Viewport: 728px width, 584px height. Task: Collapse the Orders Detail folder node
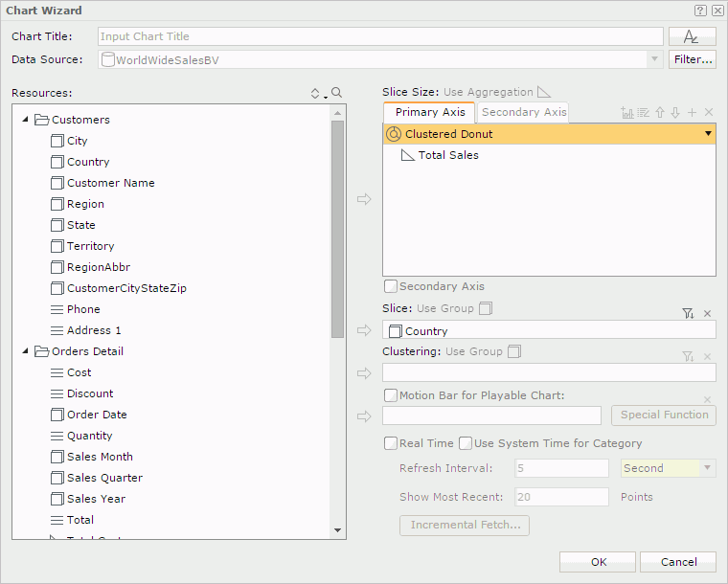click(25, 351)
